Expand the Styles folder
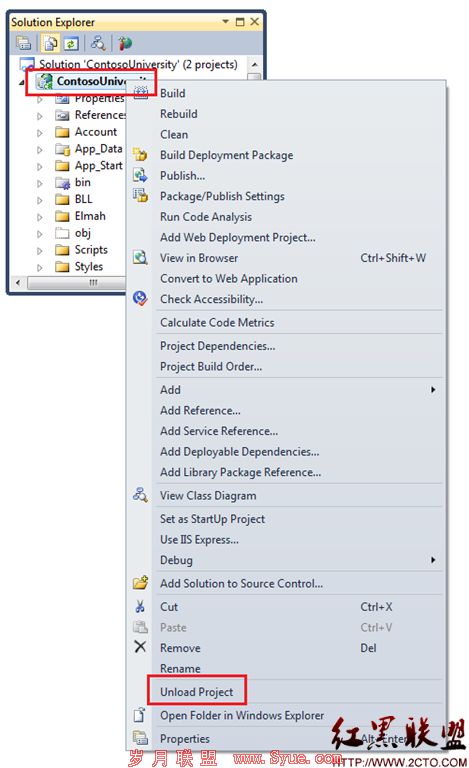Image resolution: width=469 pixels, height=768 pixels. pyautogui.click(x=40, y=268)
